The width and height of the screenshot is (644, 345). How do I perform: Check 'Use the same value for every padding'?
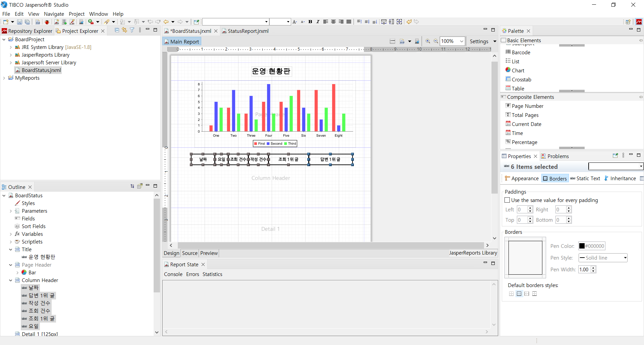[507, 200]
